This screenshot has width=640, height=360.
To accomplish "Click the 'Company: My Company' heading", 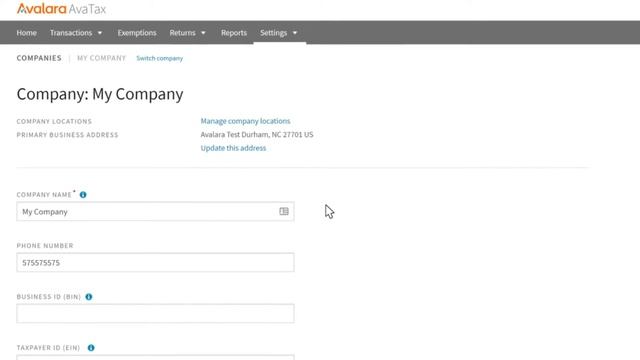I will point(100,94).
